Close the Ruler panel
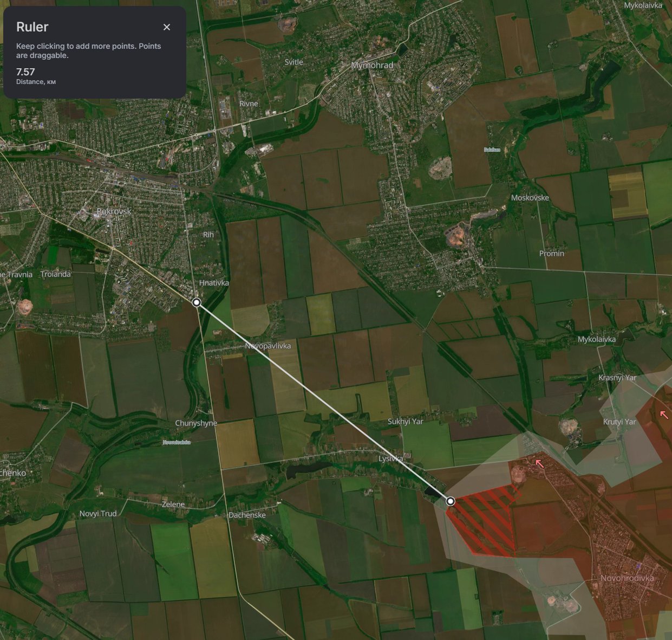The height and width of the screenshot is (640, 672). tap(167, 27)
